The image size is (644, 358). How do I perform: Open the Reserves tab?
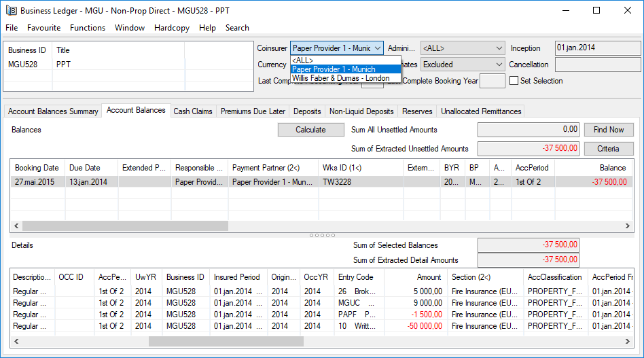[x=417, y=111]
